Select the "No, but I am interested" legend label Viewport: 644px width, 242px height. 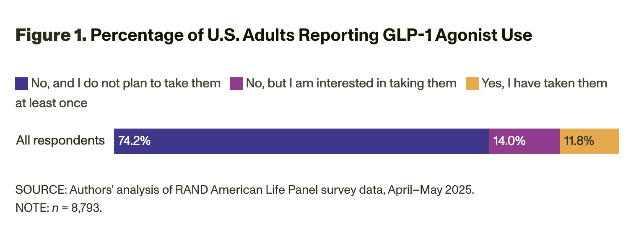click(351, 83)
